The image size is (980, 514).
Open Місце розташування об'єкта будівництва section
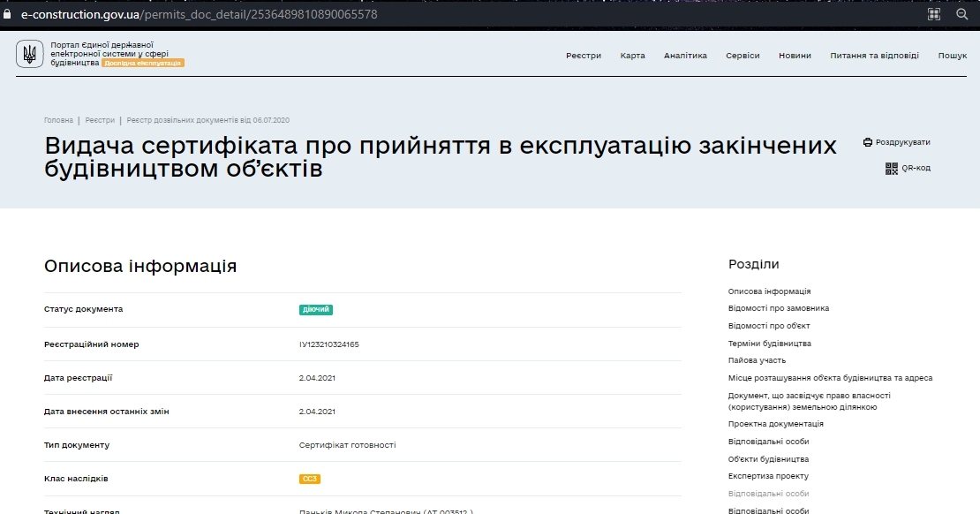coord(830,378)
